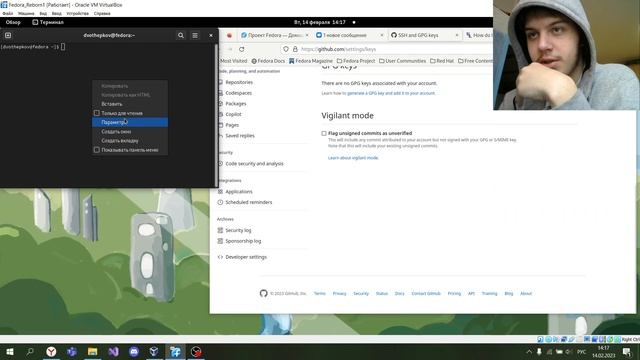This screenshot has height=360, width=640.
Task: Open the Fedora Project bookmarks folder
Action: [x=356, y=61]
